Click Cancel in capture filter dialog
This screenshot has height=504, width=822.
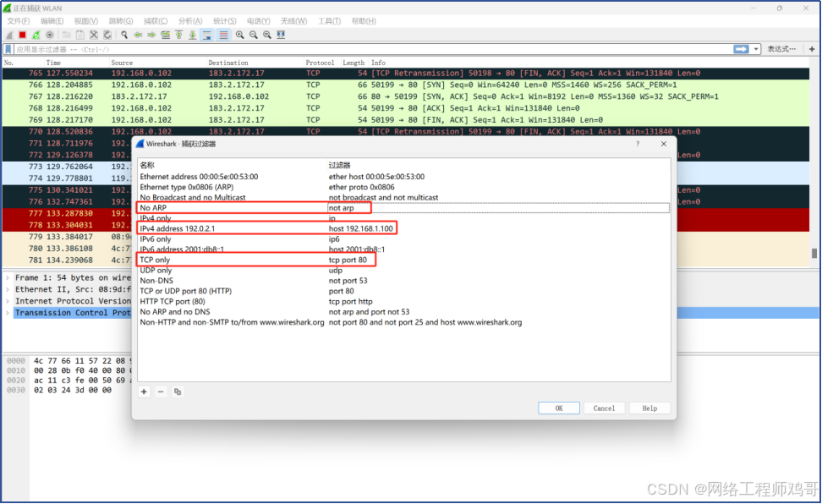(x=604, y=408)
